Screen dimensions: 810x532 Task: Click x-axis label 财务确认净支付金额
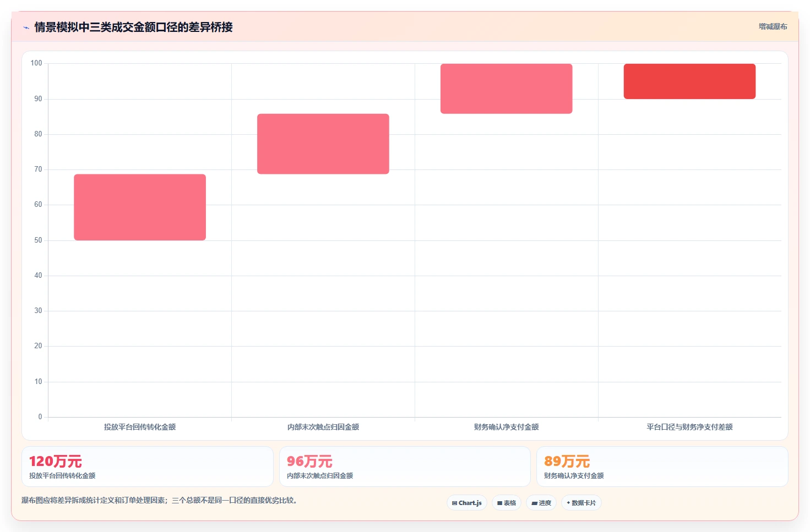coord(507,427)
